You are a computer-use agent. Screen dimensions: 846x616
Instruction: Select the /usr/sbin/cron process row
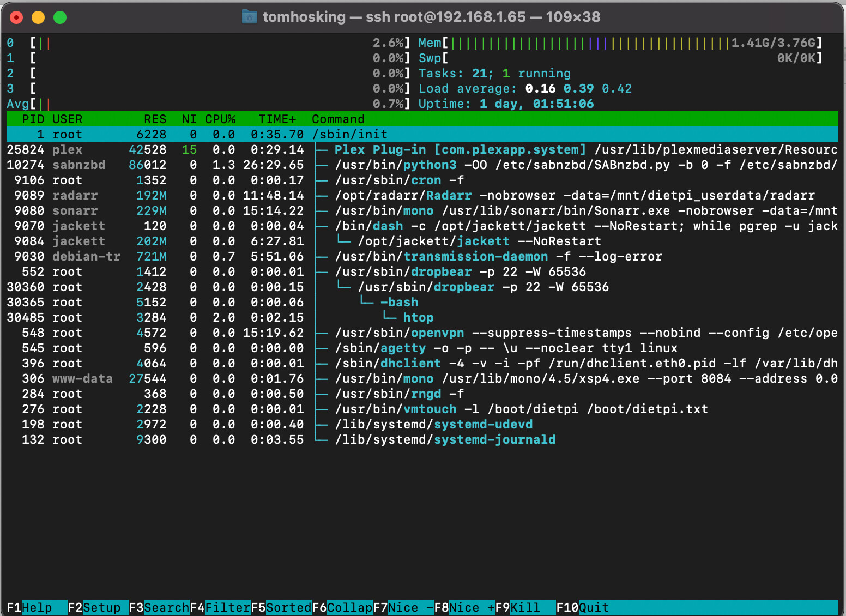422,180
